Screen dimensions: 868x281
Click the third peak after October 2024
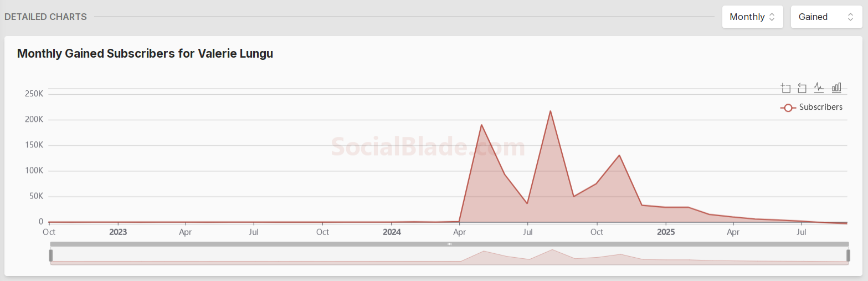[619, 155]
